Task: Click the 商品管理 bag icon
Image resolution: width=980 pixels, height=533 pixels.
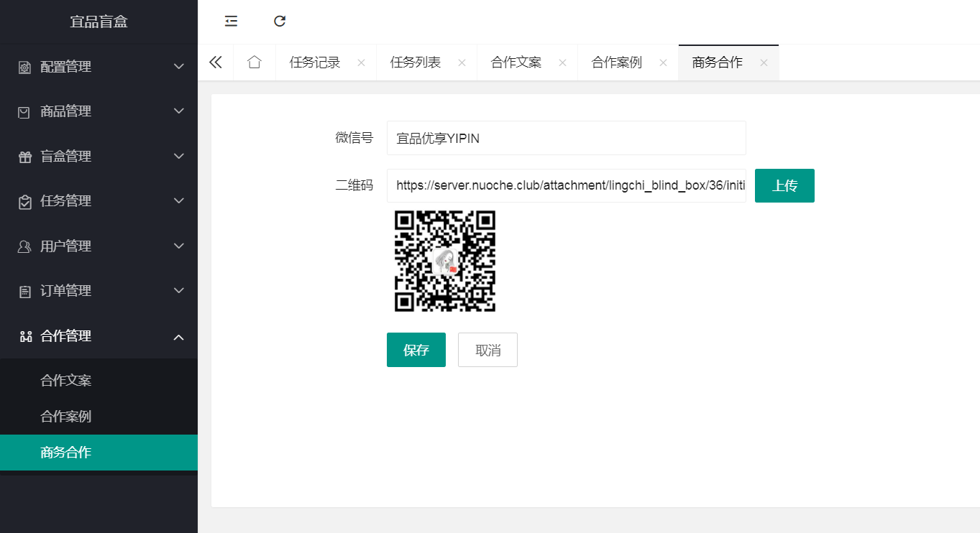Action: point(24,112)
